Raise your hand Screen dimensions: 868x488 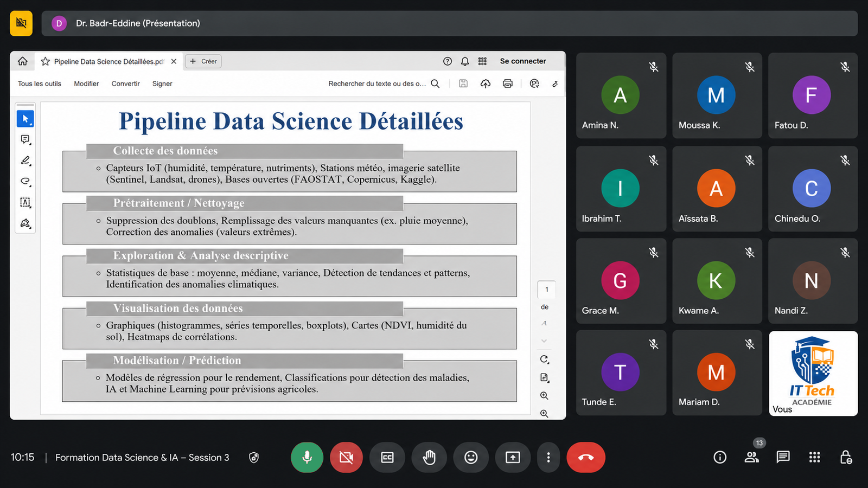pyautogui.click(x=429, y=458)
